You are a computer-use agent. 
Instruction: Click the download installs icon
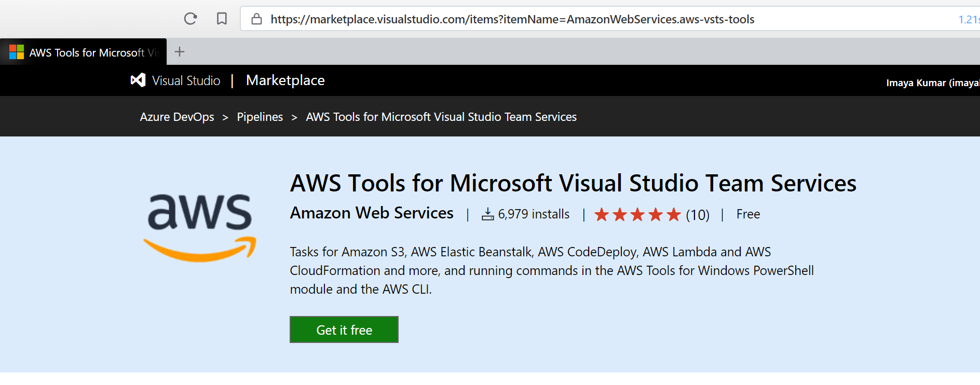(487, 214)
